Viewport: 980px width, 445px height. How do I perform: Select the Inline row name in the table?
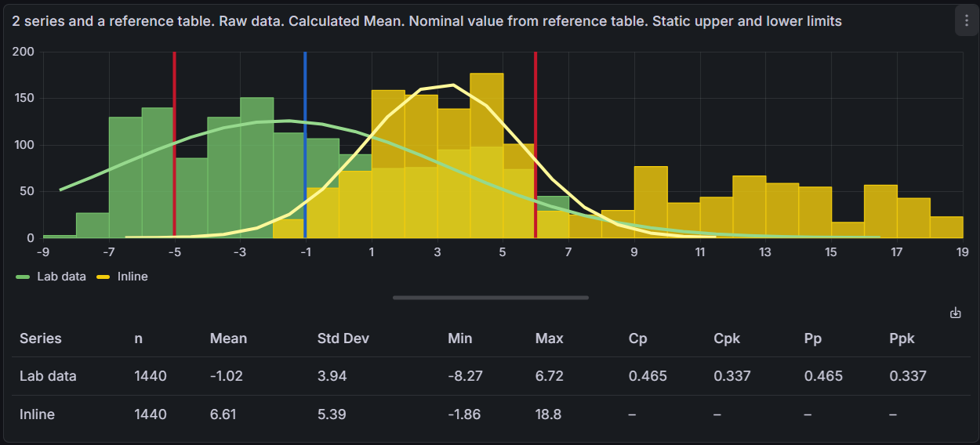click(37, 414)
